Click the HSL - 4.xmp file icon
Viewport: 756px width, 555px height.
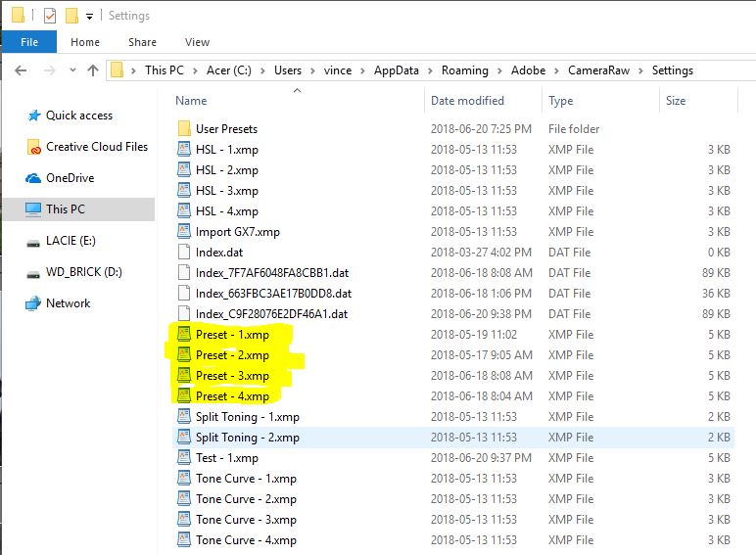(x=184, y=210)
